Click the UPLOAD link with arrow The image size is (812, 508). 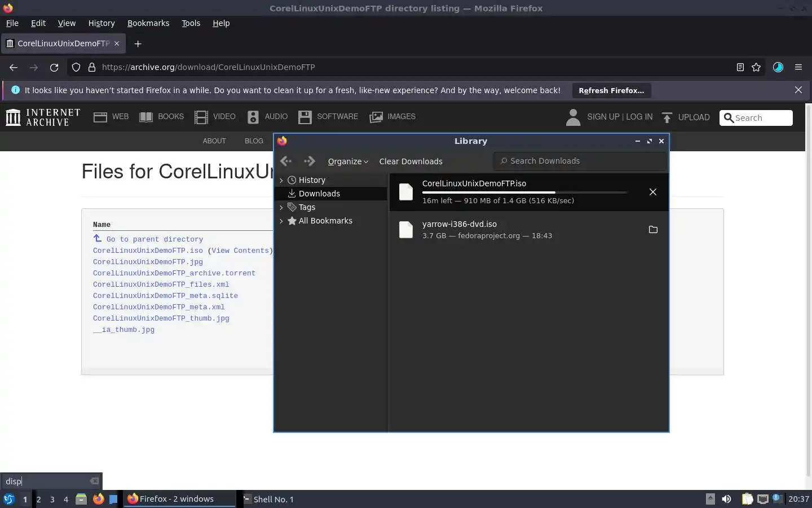click(685, 117)
